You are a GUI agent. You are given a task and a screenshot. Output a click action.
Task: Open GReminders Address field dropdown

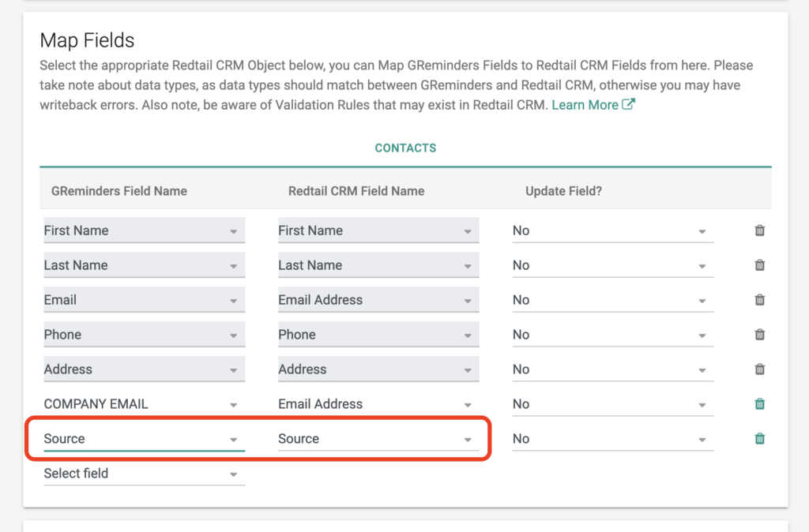pyautogui.click(x=144, y=369)
